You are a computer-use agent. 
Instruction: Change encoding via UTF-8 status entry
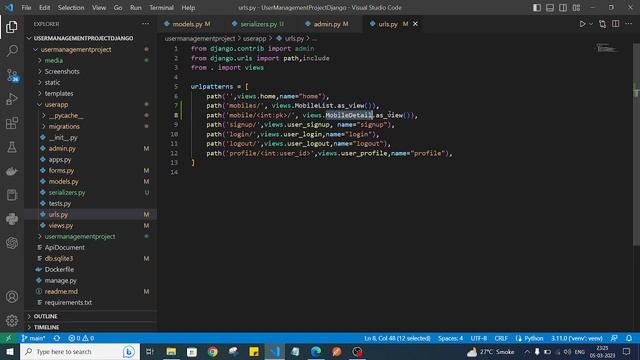click(x=479, y=338)
